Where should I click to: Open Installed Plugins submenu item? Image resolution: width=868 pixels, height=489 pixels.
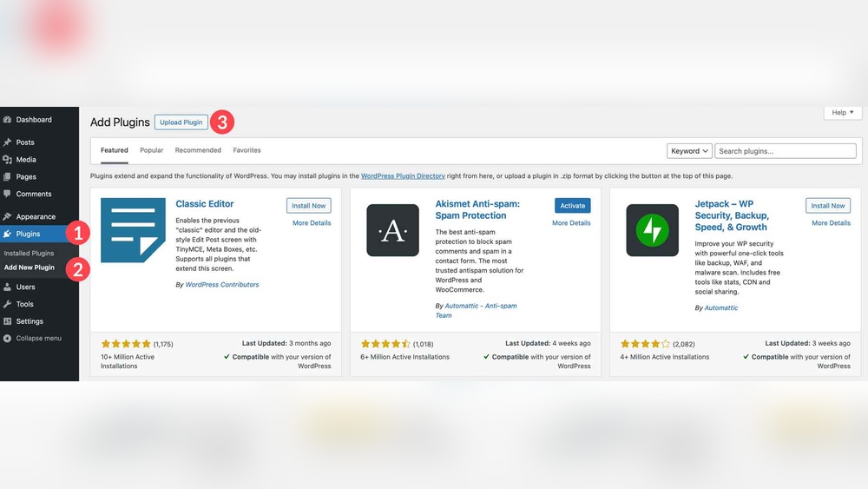tap(29, 253)
